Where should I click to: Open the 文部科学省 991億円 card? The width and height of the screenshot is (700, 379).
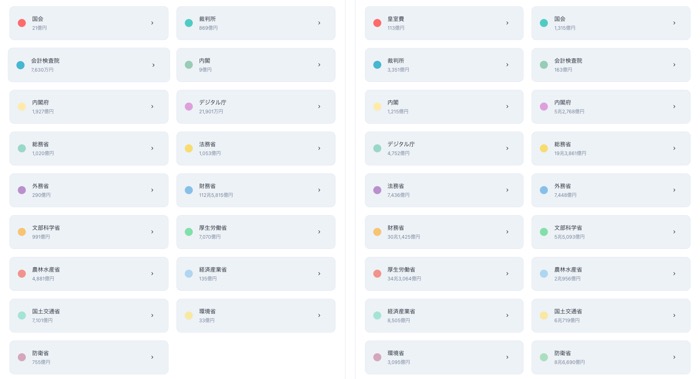click(x=89, y=232)
